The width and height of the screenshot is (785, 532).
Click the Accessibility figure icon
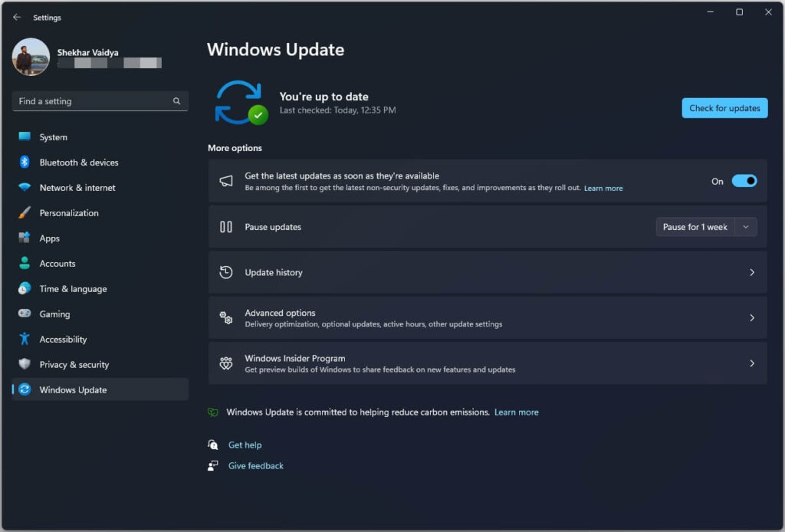[25, 339]
